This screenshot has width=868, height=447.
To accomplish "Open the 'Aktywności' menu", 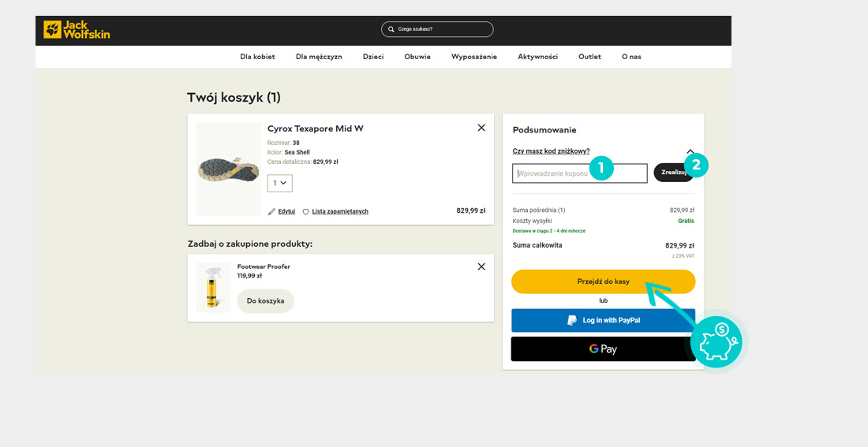I will coord(537,57).
